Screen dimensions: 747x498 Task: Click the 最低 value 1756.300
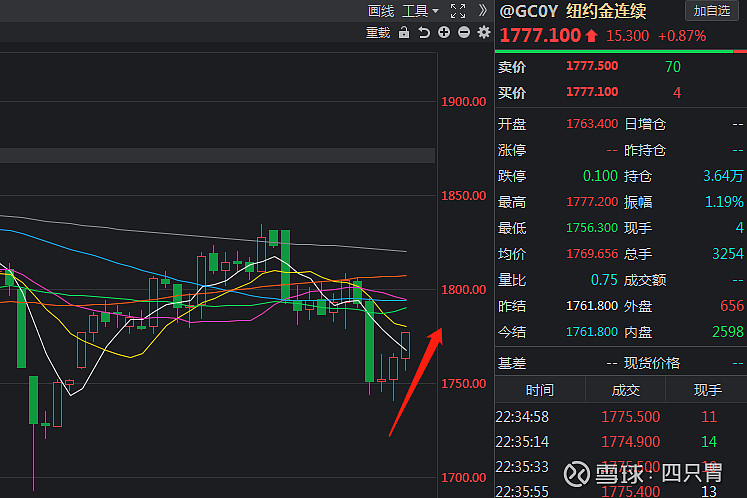592,228
